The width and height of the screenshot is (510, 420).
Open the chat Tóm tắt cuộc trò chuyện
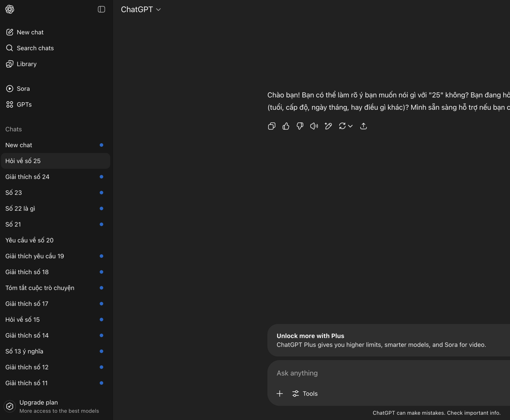(x=56, y=288)
